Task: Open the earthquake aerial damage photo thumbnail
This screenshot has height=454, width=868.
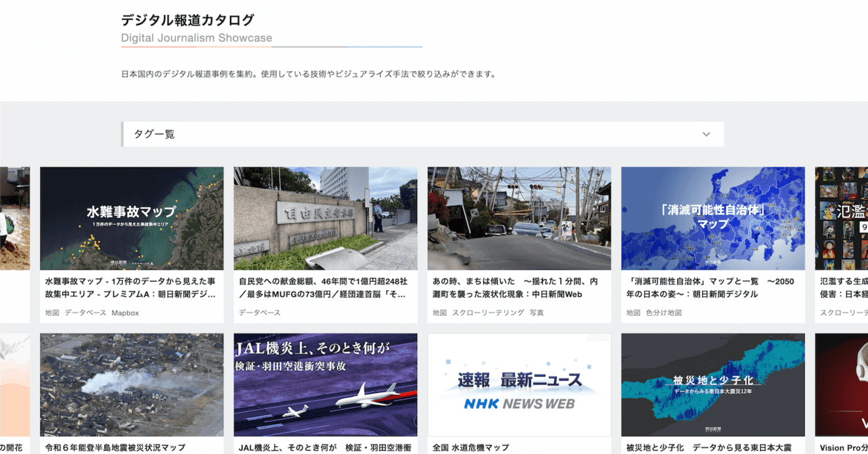Action: click(x=132, y=385)
